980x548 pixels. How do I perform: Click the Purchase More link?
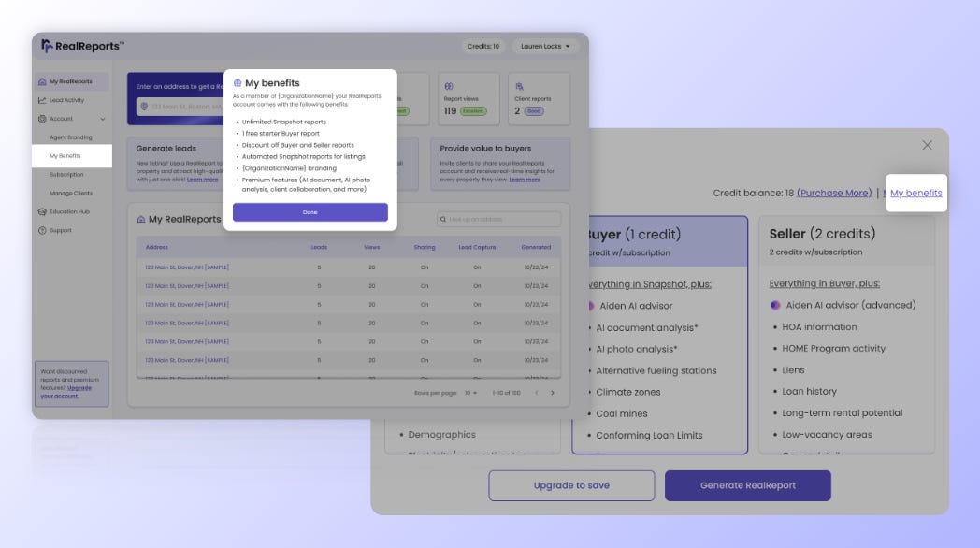[834, 193]
